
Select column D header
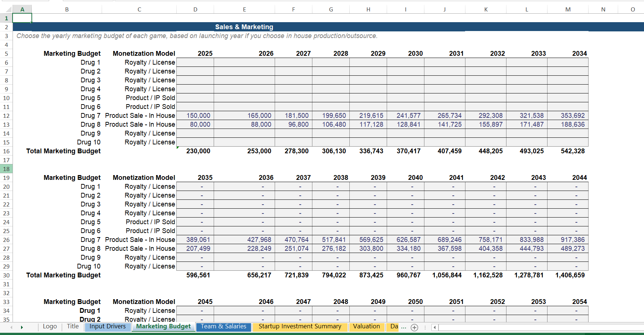coord(195,9)
